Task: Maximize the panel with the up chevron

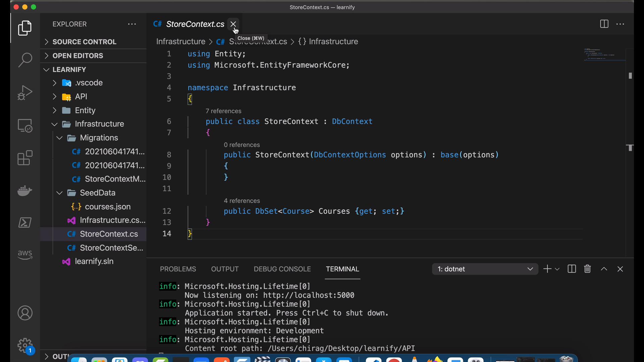Action: pos(604,269)
